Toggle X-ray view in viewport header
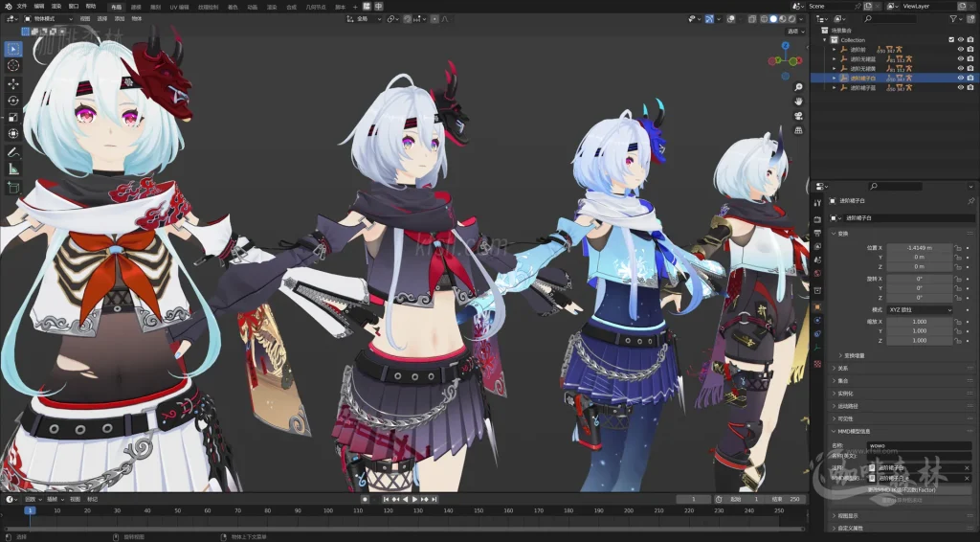980x542 pixels. (752, 19)
